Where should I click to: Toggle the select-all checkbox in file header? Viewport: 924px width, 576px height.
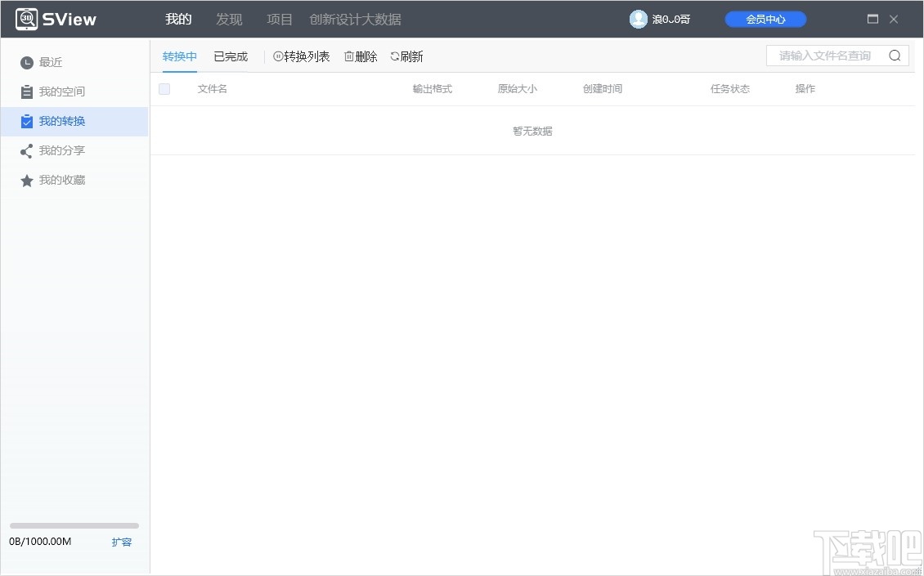[164, 88]
